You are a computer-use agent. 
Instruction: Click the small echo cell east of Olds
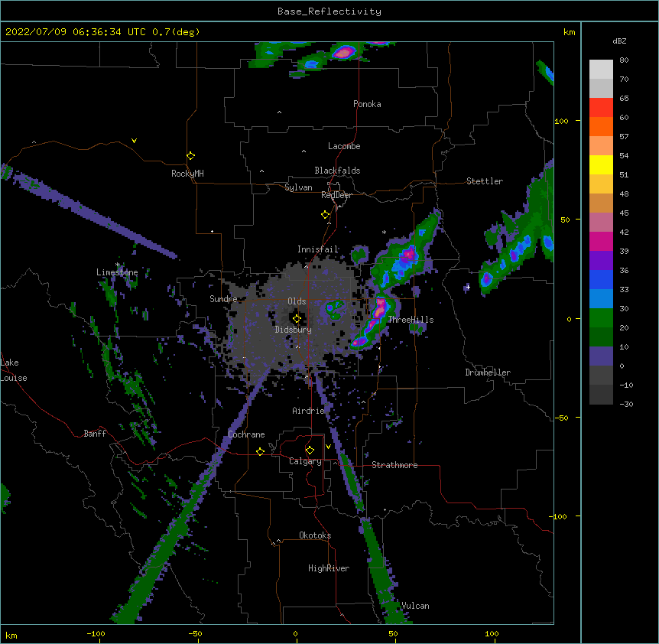(x=335, y=310)
